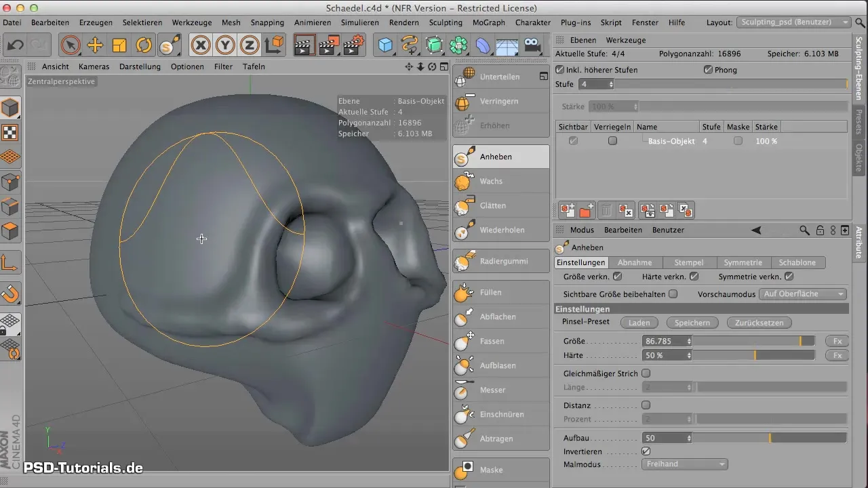Select the Einschnüren brush

[x=501, y=414]
